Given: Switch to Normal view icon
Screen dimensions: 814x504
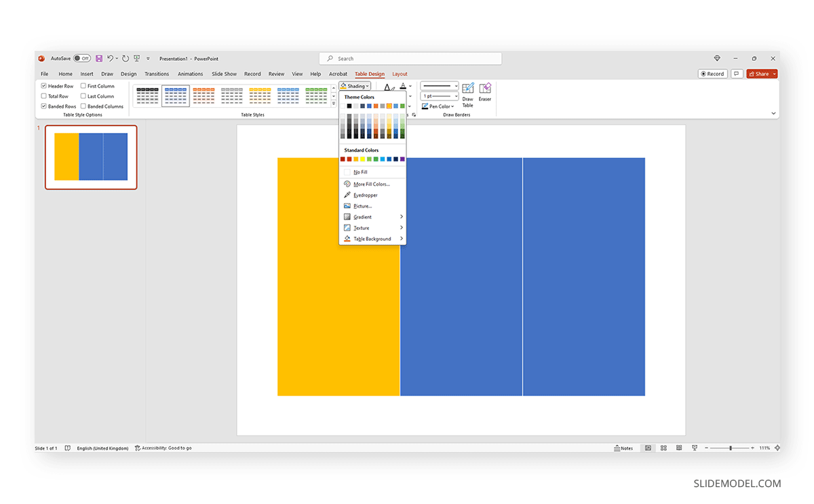Looking at the screenshot, I should click(x=648, y=448).
